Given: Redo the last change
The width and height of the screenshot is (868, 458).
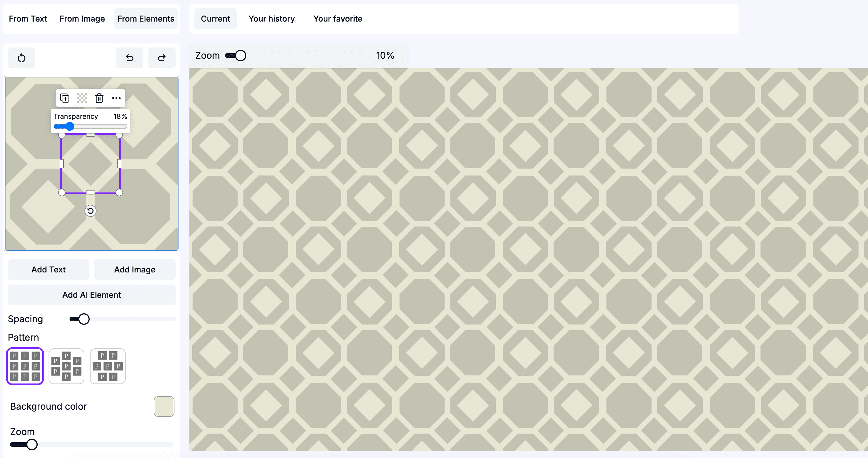Looking at the screenshot, I should pos(162,58).
